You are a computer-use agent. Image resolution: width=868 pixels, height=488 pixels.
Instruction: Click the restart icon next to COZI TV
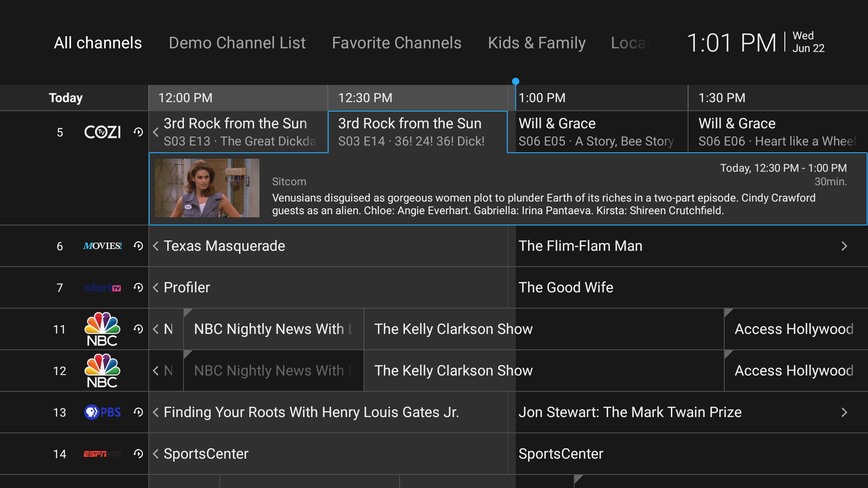[x=138, y=132]
